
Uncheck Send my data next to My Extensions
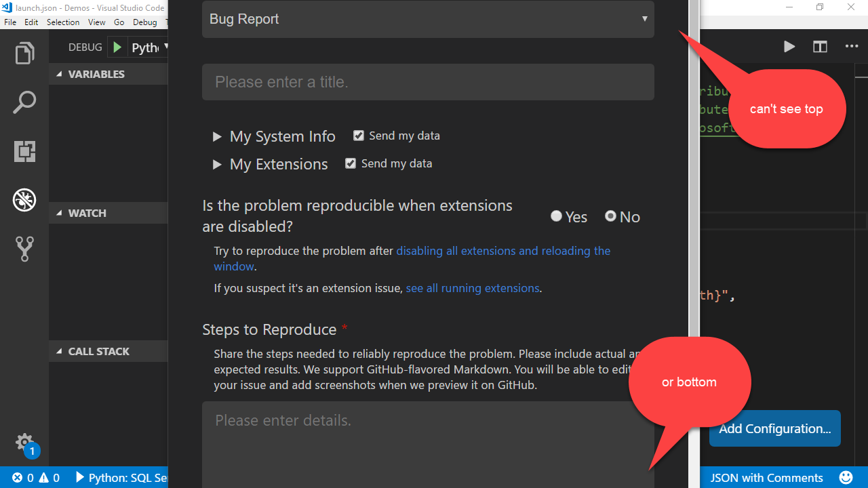pyautogui.click(x=351, y=163)
